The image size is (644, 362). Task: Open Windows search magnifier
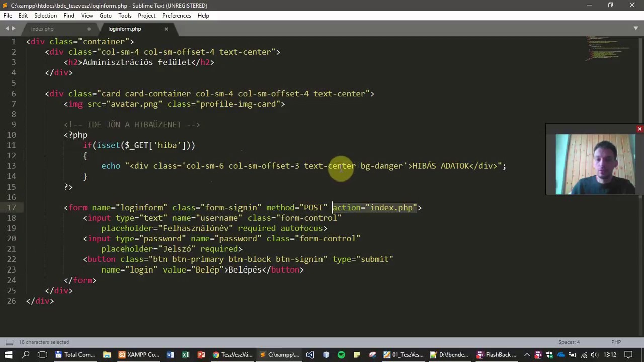point(26,355)
